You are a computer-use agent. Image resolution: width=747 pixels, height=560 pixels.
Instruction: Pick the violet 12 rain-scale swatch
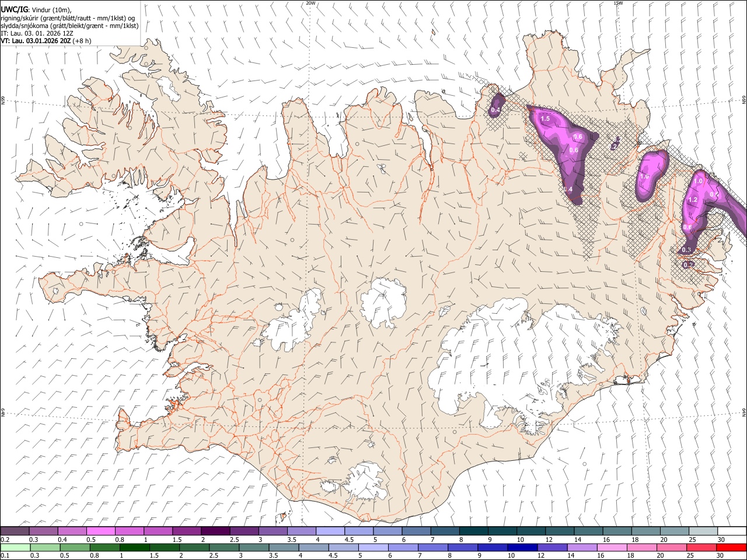pos(551,547)
